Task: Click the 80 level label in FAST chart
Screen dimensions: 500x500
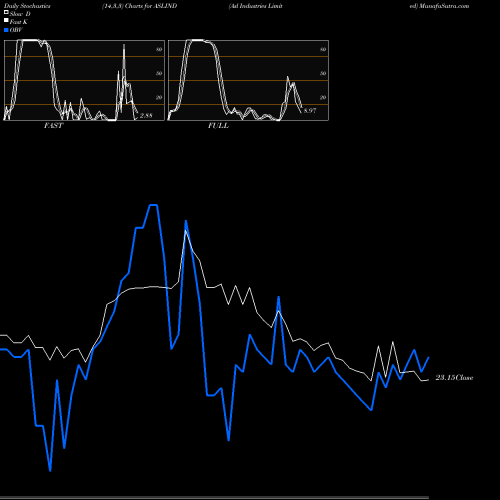Action: pos(159,49)
